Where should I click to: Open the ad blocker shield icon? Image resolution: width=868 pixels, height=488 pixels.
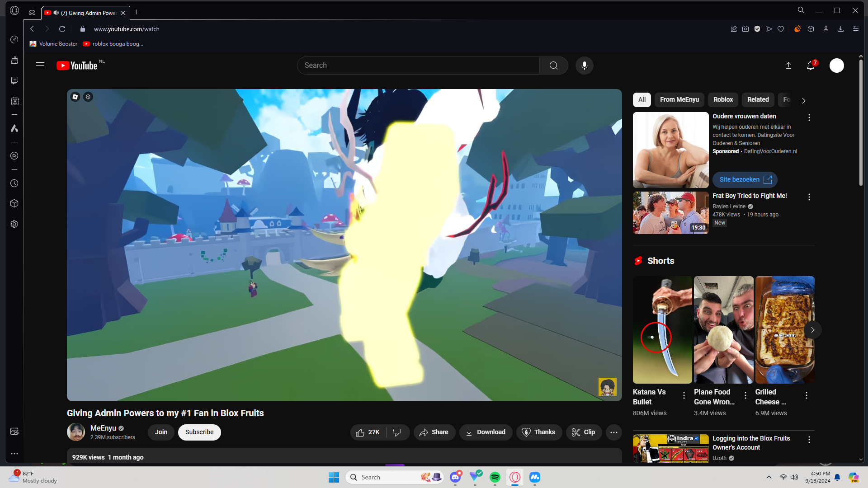click(x=757, y=29)
